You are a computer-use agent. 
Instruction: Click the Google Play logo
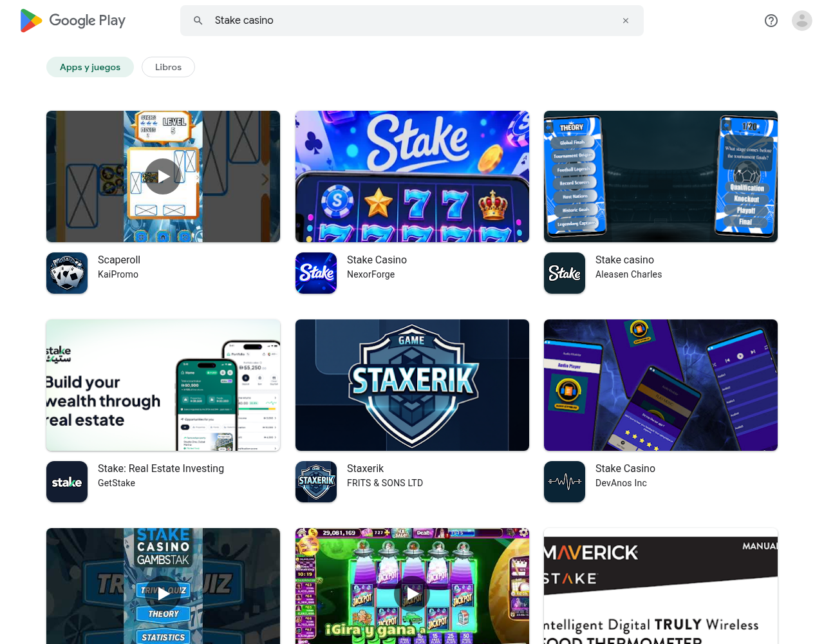73,21
